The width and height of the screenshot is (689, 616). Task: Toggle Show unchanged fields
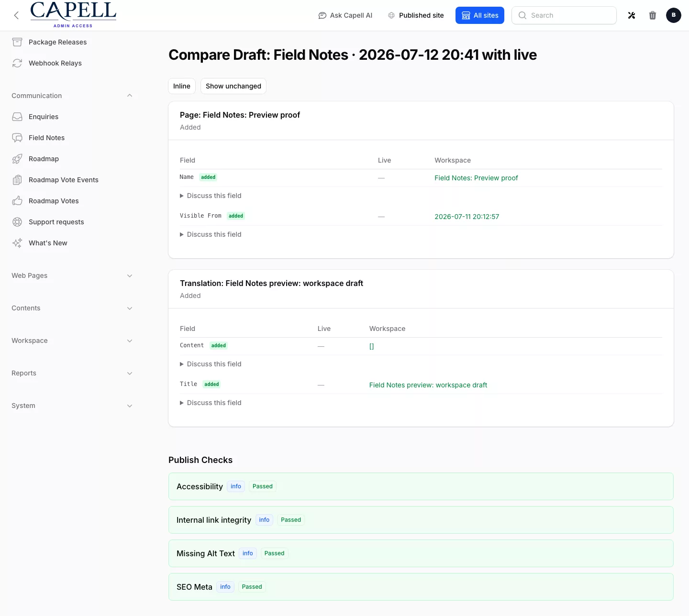(233, 86)
